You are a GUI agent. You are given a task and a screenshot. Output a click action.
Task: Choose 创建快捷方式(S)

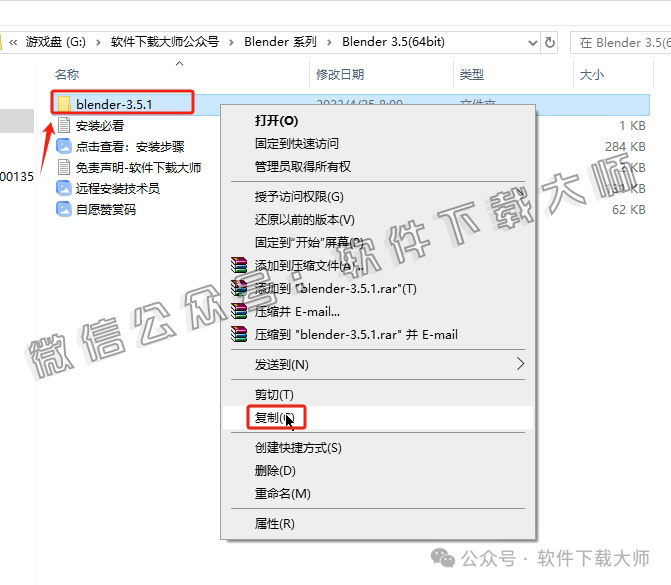pyautogui.click(x=298, y=448)
